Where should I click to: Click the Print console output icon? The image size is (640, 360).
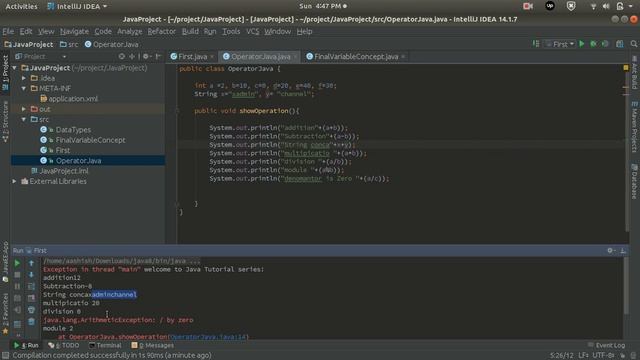click(x=31, y=310)
